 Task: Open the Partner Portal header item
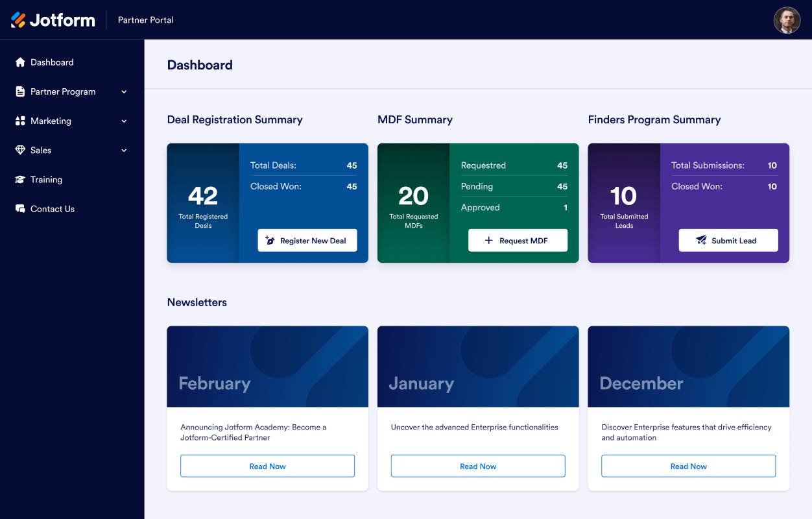[145, 20]
